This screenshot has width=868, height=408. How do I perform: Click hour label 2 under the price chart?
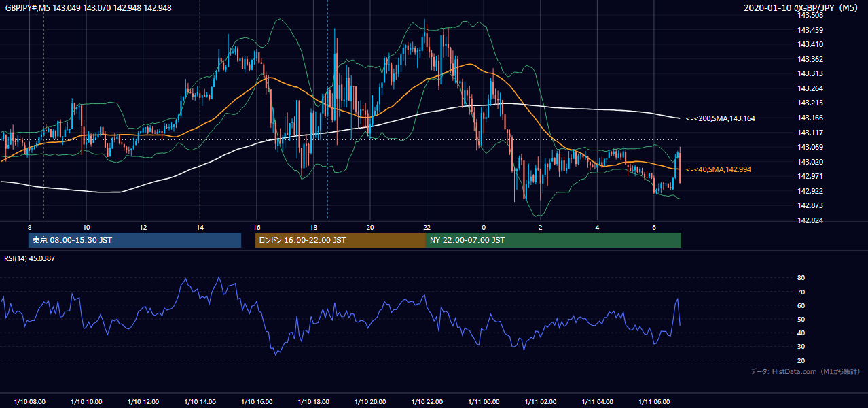540,227
